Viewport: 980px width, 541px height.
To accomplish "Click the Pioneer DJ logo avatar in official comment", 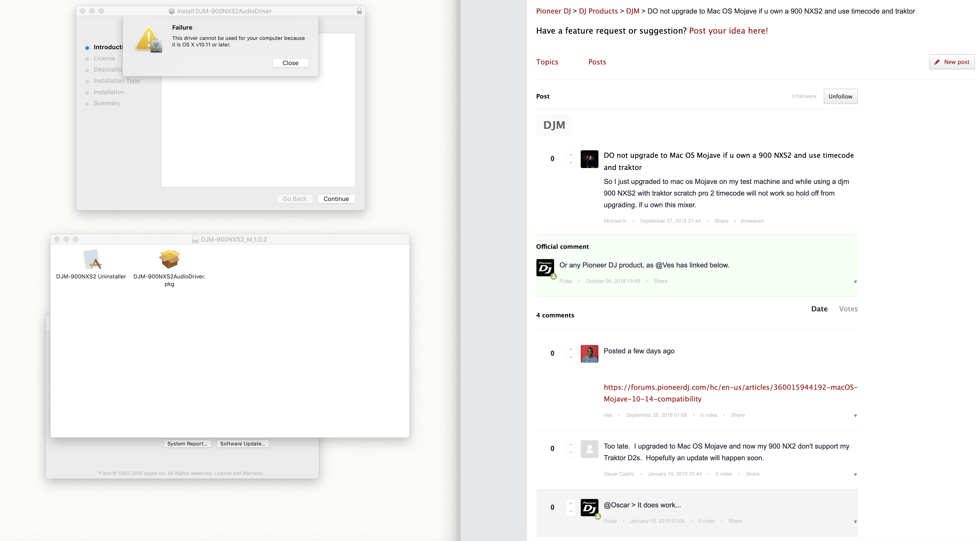I will 545,268.
